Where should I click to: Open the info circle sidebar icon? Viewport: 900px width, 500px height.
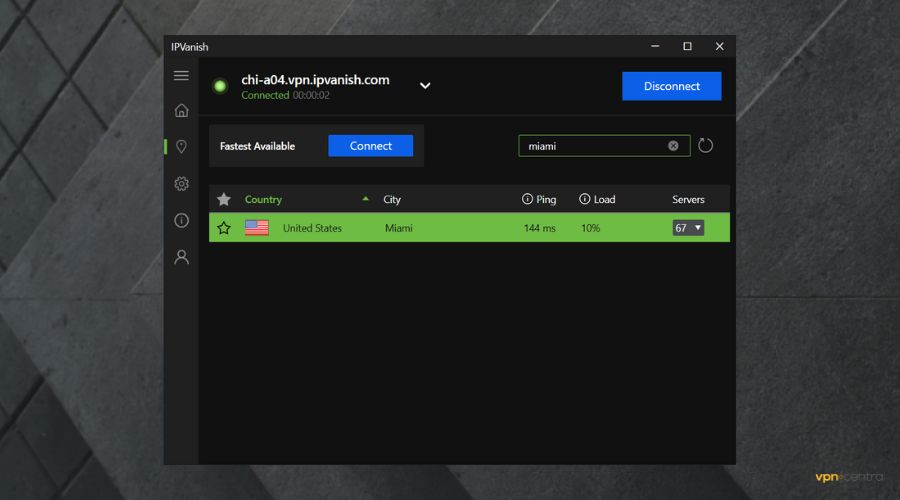[181, 220]
